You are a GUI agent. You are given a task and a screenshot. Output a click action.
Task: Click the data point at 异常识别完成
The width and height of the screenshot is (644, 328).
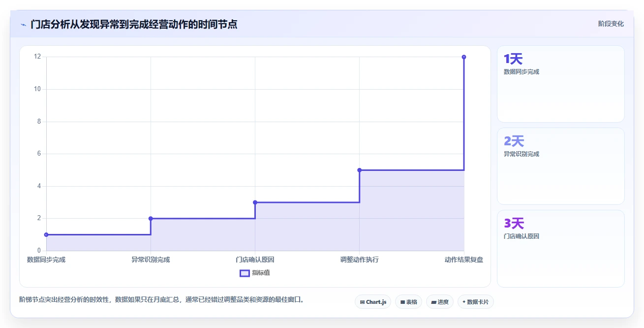(x=151, y=218)
